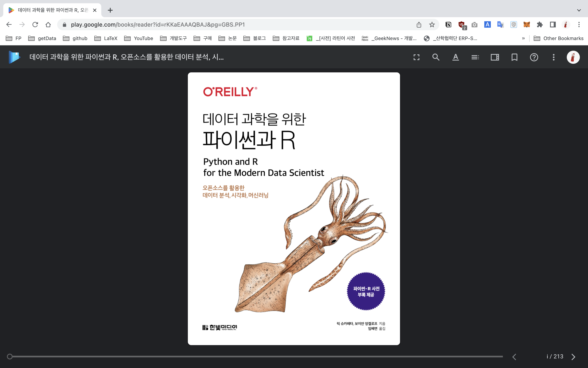Open the GeekNews bookmark

click(389, 38)
